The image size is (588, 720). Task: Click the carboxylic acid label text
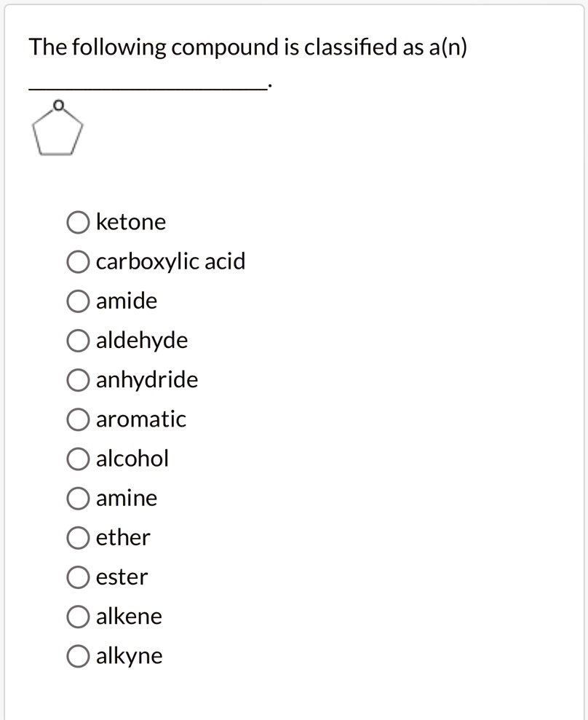click(x=171, y=261)
